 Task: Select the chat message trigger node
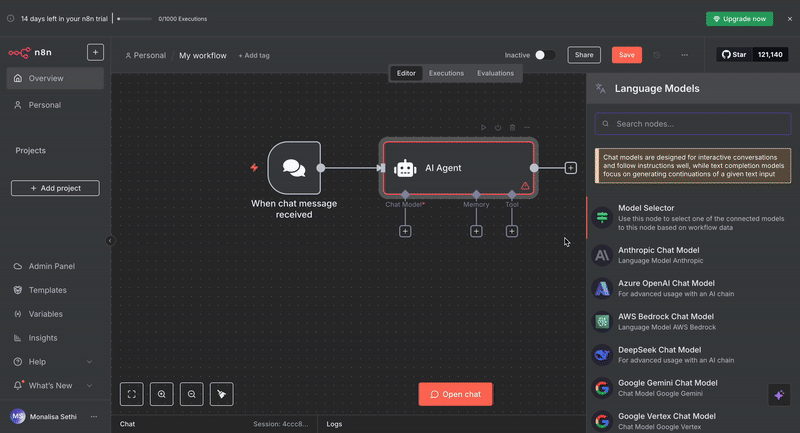click(x=294, y=168)
